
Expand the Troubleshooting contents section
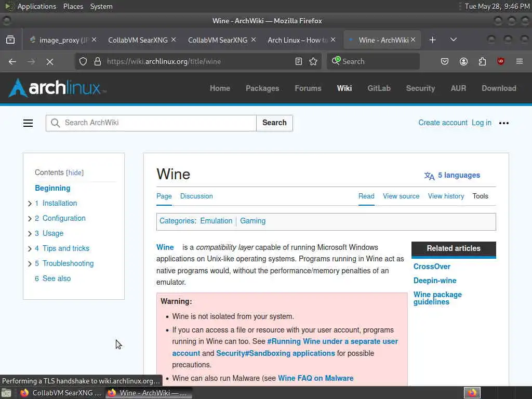click(x=30, y=263)
